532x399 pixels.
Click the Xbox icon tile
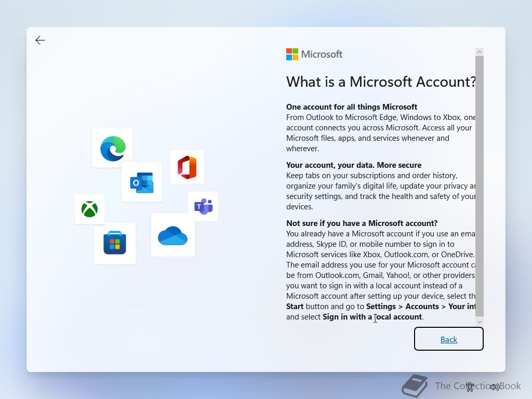tap(89, 209)
